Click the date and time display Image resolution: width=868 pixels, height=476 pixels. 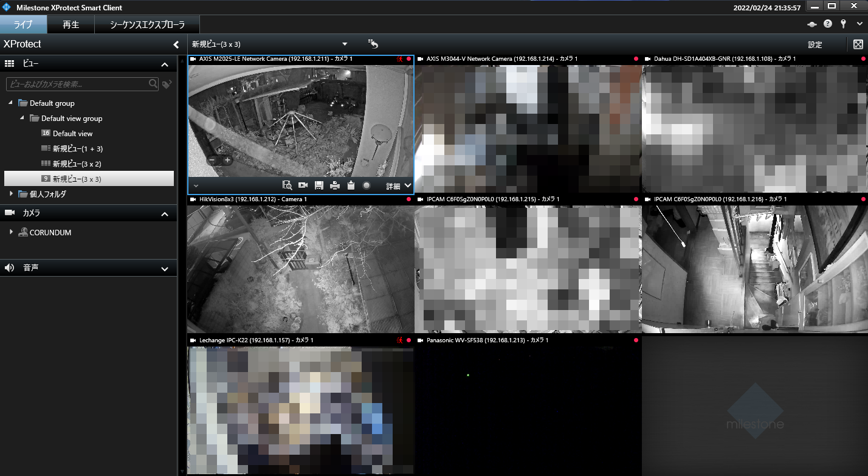click(x=768, y=7)
